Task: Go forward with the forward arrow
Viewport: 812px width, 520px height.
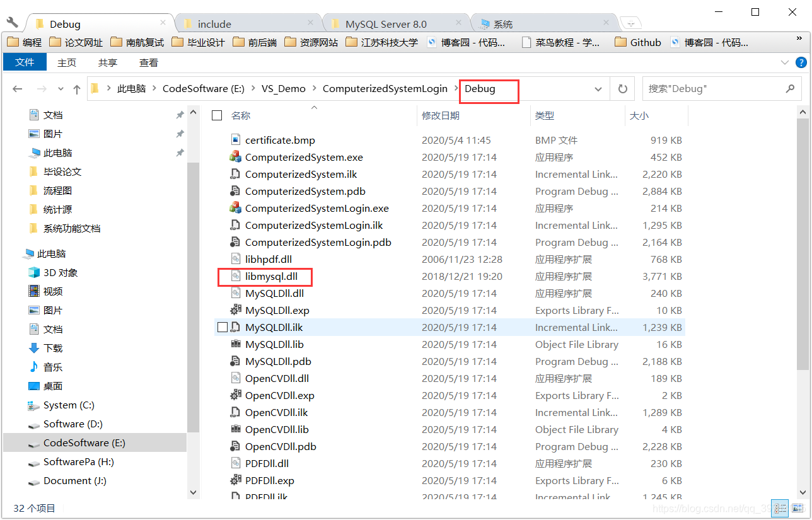Action: (41, 89)
